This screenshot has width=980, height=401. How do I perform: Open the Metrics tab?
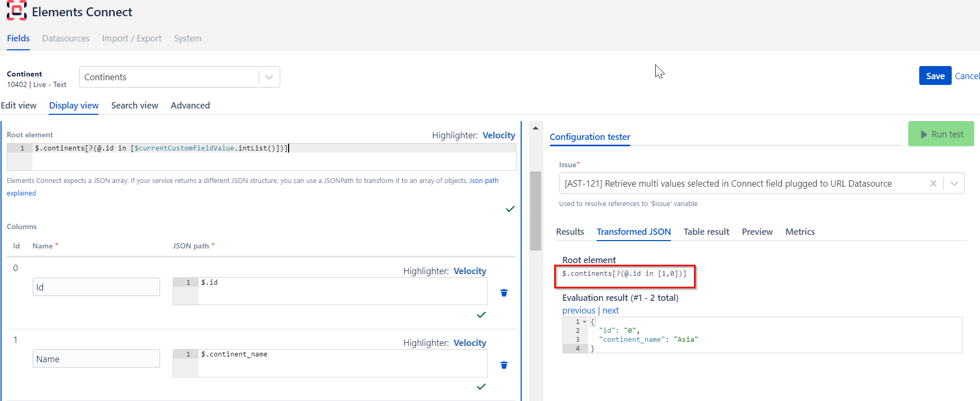tap(800, 232)
